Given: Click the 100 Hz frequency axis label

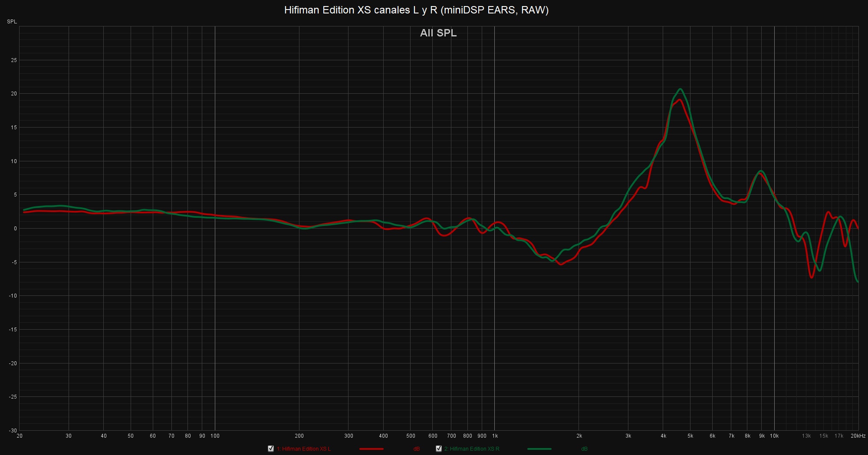Looking at the screenshot, I should pos(215,436).
